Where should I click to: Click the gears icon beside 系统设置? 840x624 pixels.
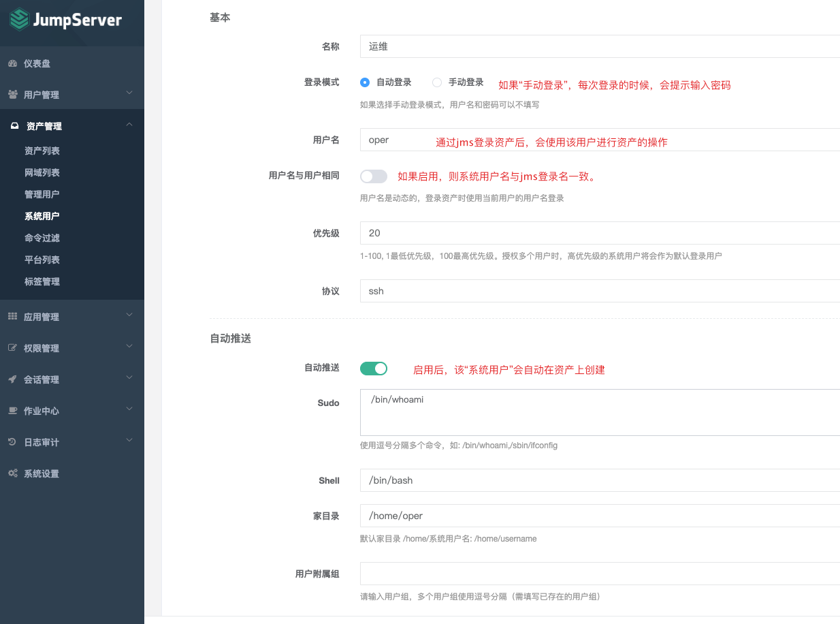point(12,473)
